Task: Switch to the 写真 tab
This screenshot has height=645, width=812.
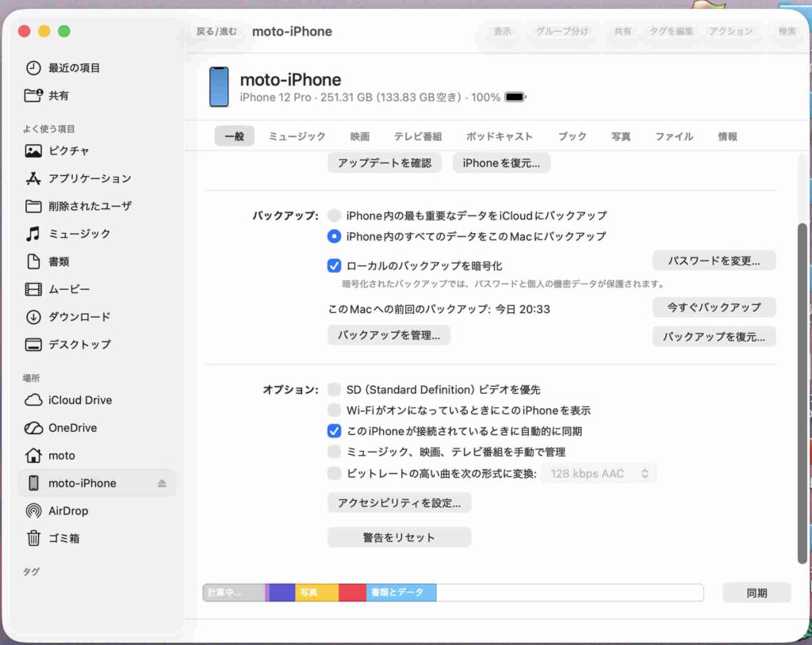Action: pos(621,136)
